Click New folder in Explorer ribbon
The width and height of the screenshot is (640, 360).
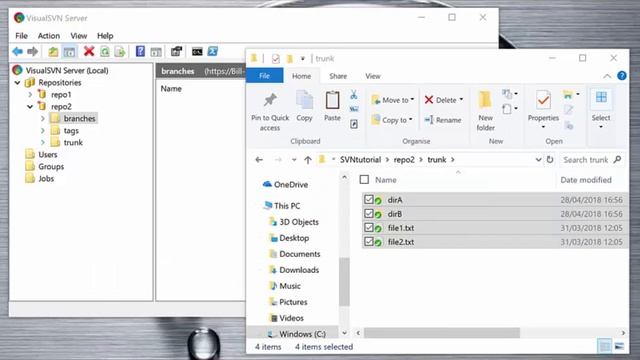[485, 111]
